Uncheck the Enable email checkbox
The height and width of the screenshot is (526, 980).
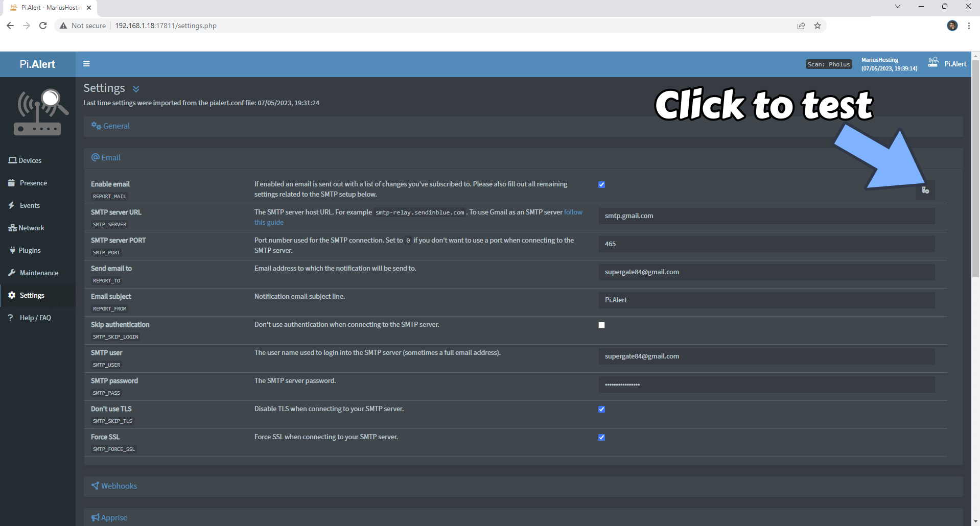click(601, 184)
